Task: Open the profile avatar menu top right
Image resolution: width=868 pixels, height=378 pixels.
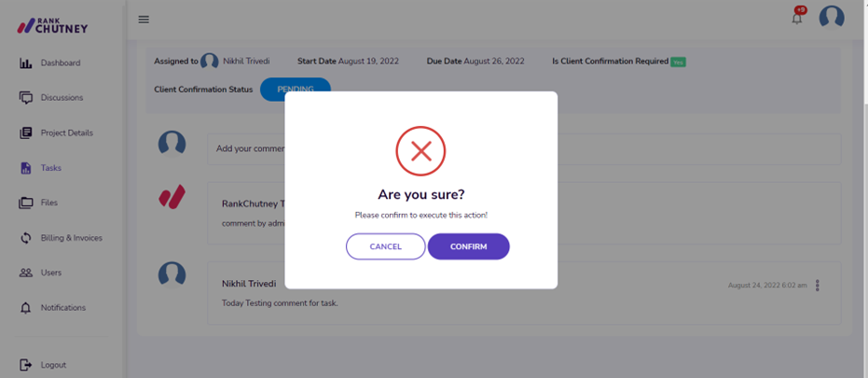Action: [x=832, y=17]
